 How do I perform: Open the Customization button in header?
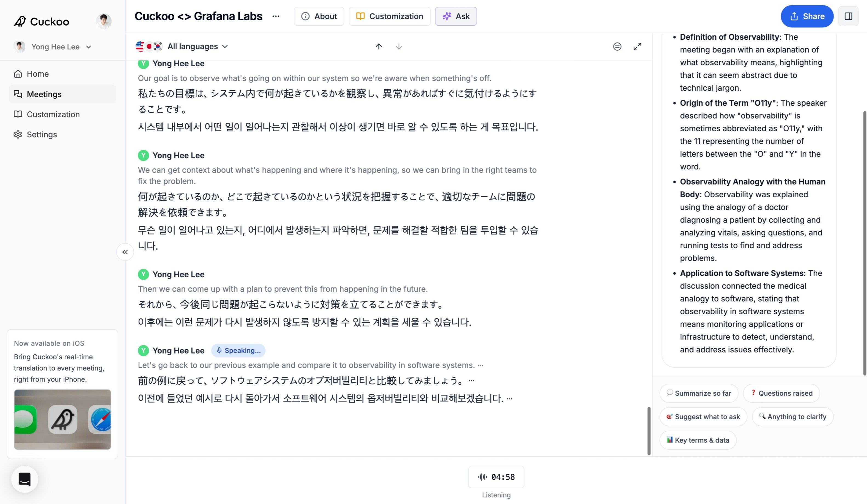389,16
